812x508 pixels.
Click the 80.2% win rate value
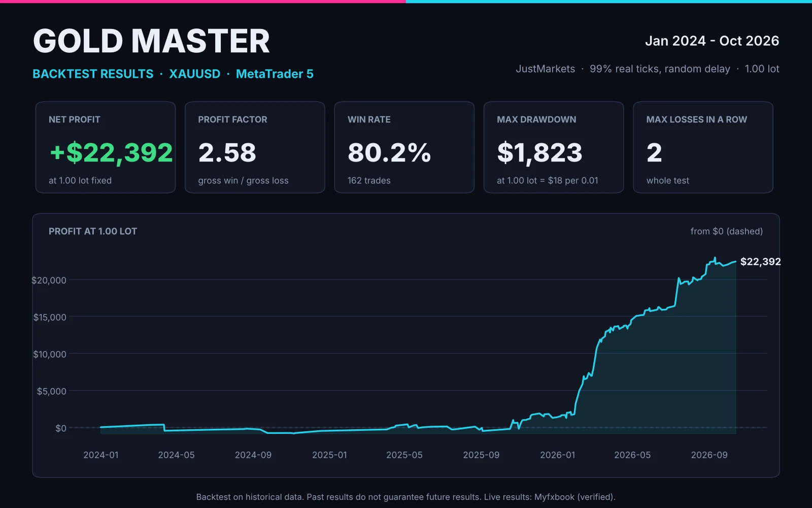[389, 152]
